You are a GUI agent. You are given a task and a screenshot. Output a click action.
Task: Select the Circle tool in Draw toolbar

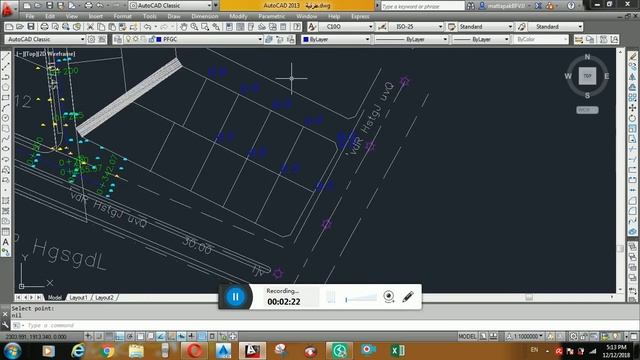coord(6,118)
